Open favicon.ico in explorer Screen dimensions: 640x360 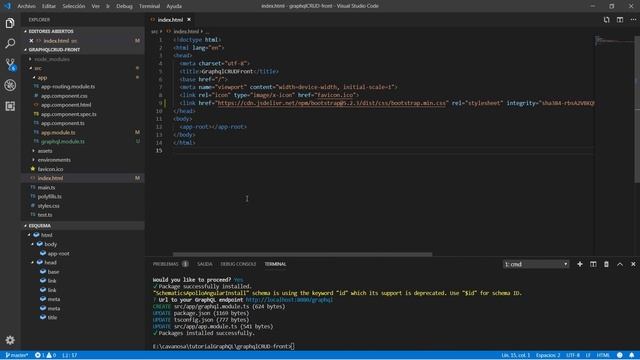click(50, 169)
